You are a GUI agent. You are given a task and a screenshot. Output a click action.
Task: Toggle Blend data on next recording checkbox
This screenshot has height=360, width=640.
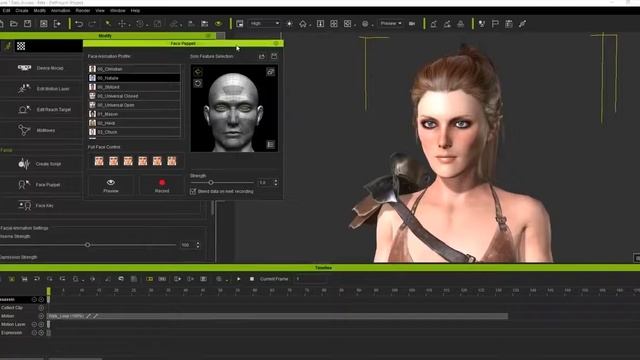click(193, 191)
